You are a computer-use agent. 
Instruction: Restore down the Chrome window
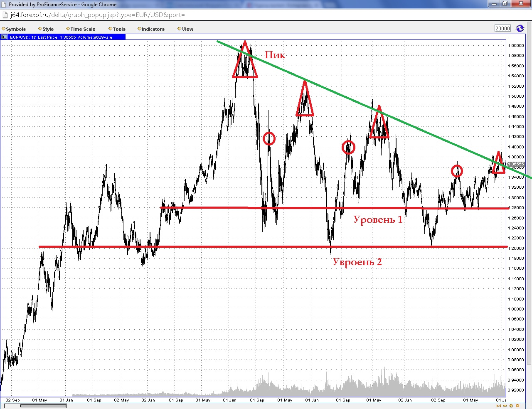(x=505, y=3)
